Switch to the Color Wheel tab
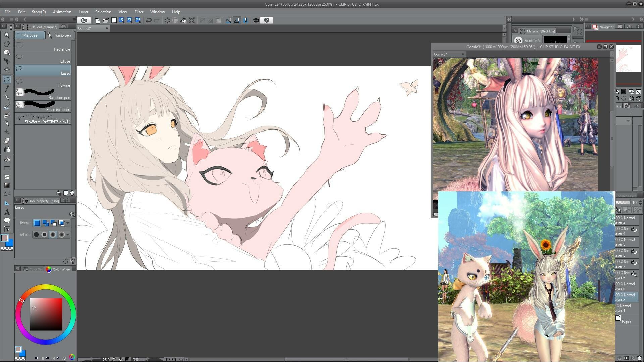The width and height of the screenshot is (644, 362). point(58,269)
